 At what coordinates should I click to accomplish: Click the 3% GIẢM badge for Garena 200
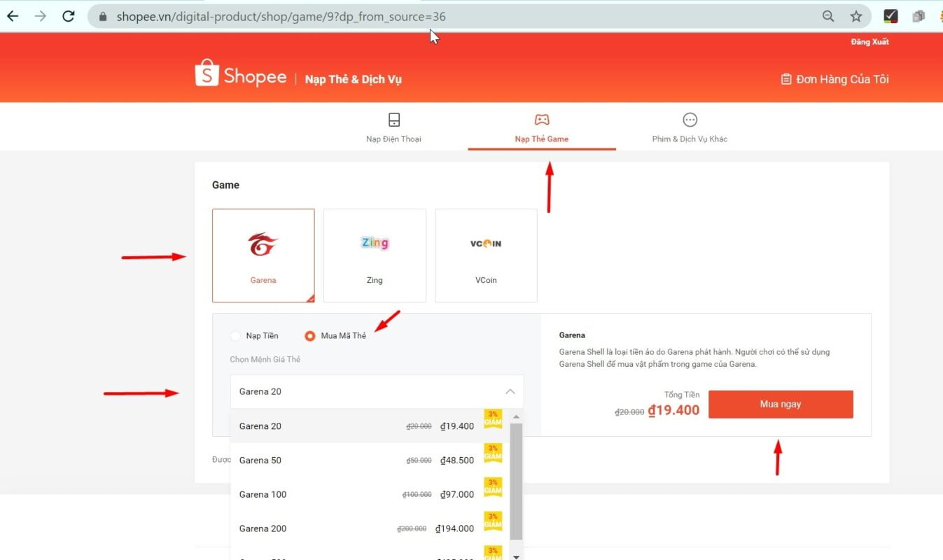(493, 521)
